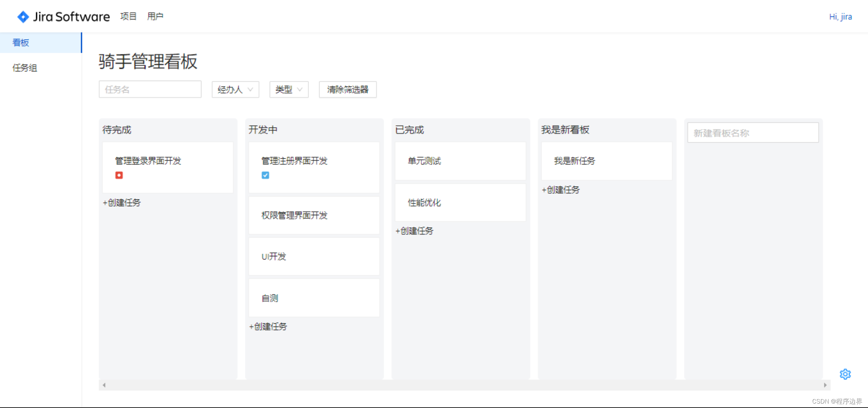Click +创建任务 in the 待完成 column

(x=122, y=203)
